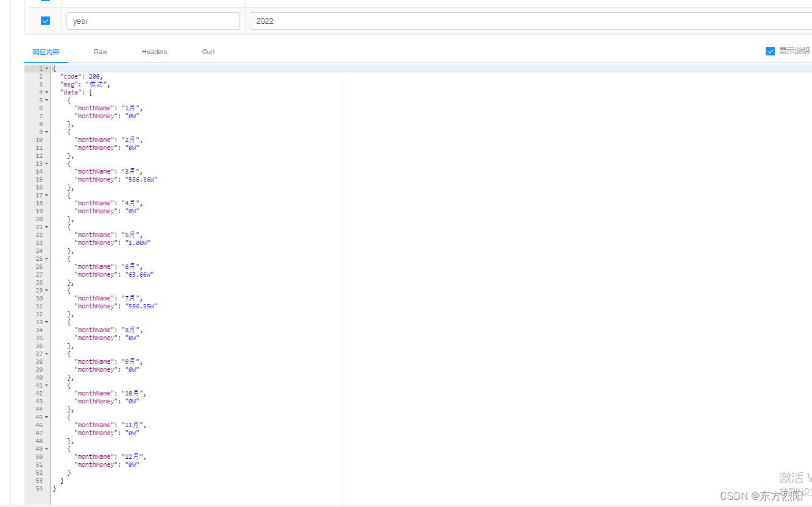Open the Headers tab
Viewport: 812px width, 507px height.
coord(155,52)
